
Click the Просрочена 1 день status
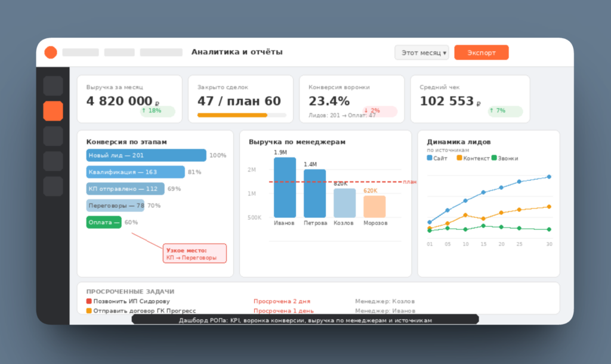point(283,311)
